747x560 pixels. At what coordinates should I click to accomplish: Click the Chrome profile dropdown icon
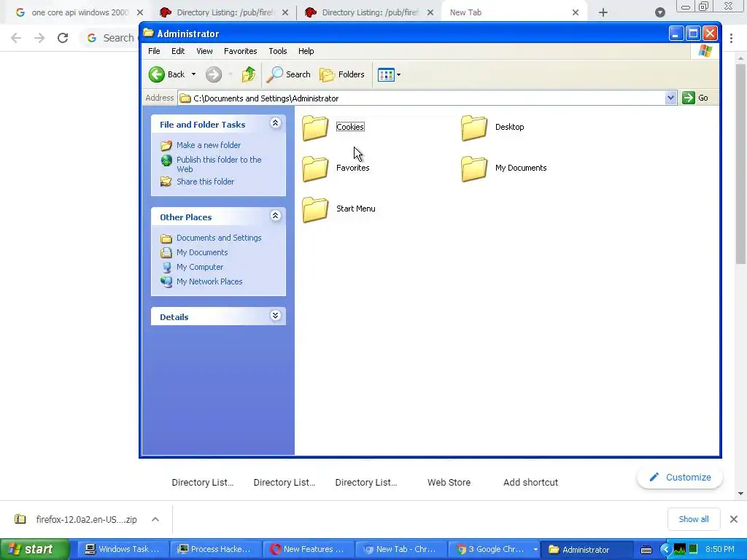[x=659, y=12]
